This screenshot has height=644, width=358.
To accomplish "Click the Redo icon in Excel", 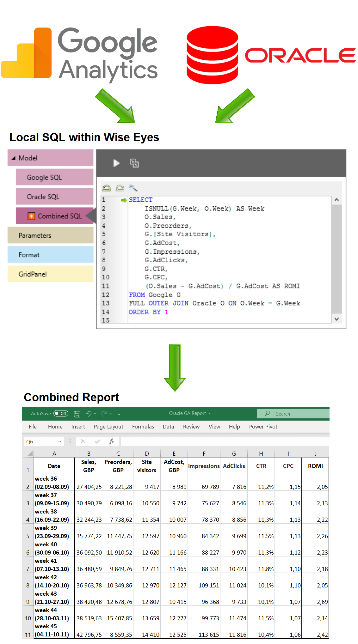I will (104, 414).
